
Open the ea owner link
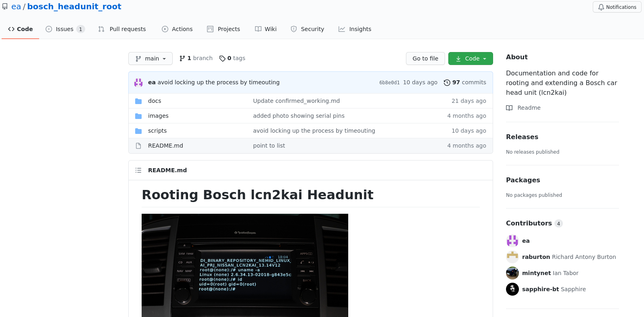16,6
